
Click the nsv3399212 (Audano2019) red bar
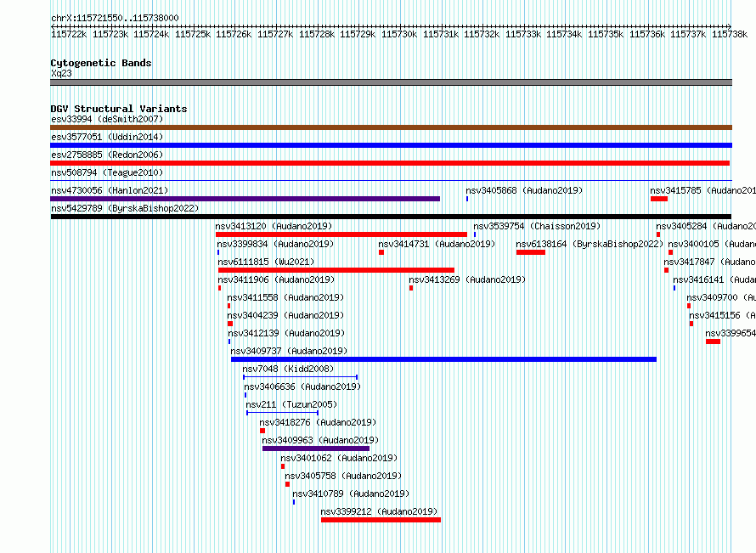[381, 520]
